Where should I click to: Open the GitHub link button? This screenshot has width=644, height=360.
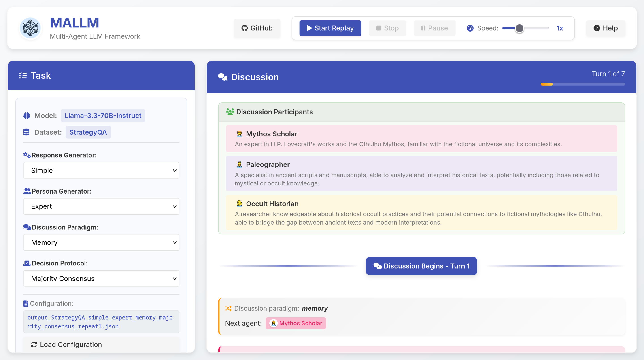[257, 28]
